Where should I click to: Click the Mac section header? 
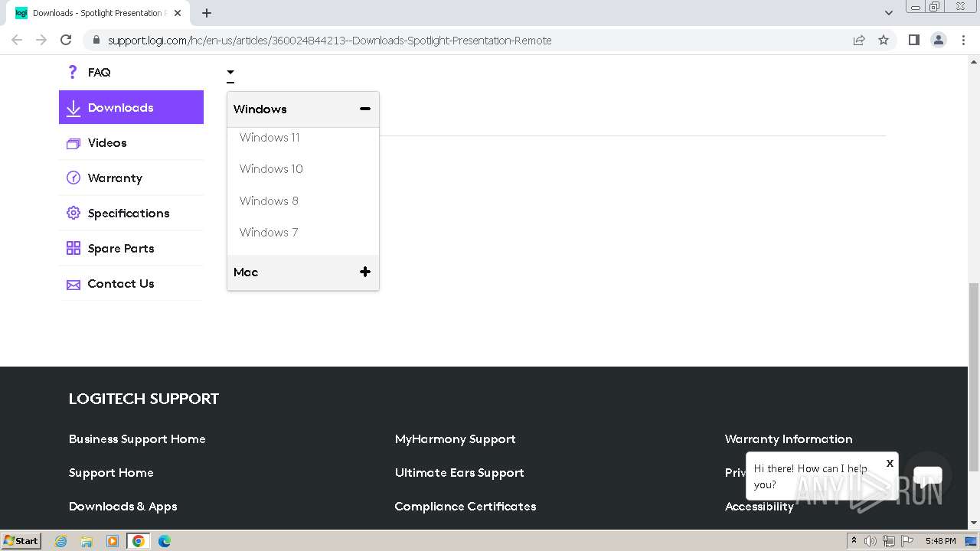(303, 272)
